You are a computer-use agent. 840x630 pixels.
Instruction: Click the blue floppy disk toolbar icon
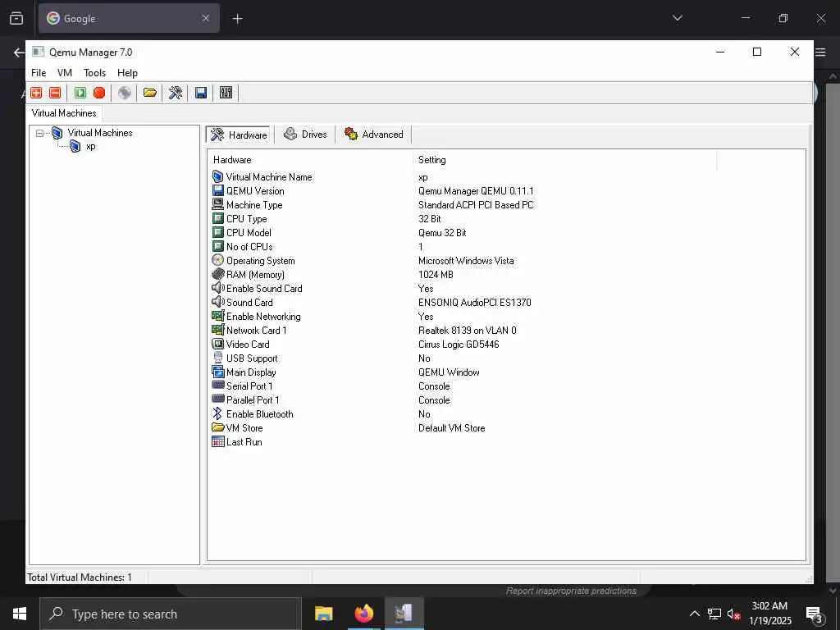[201, 93]
